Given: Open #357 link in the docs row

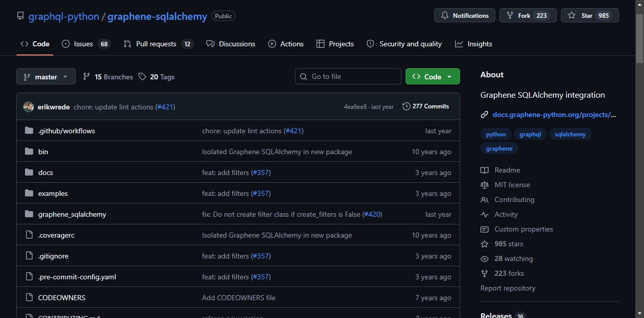Looking at the screenshot, I should tap(261, 172).
